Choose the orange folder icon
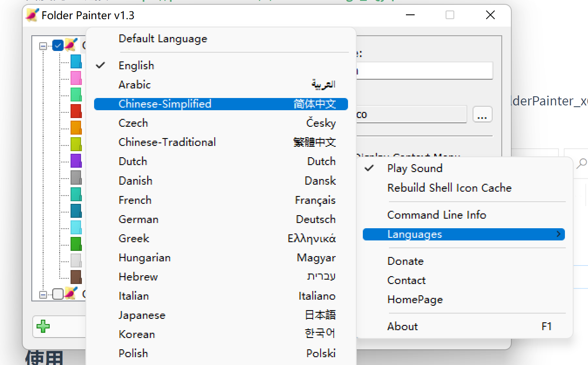This screenshot has width=588, height=365. pyautogui.click(x=76, y=128)
